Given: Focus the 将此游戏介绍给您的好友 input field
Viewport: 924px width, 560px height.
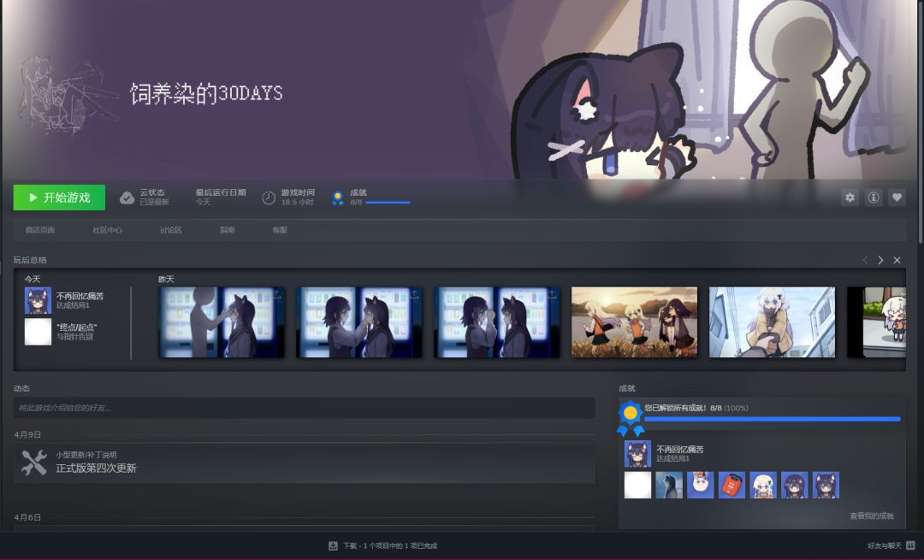Looking at the screenshot, I should (x=304, y=408).
